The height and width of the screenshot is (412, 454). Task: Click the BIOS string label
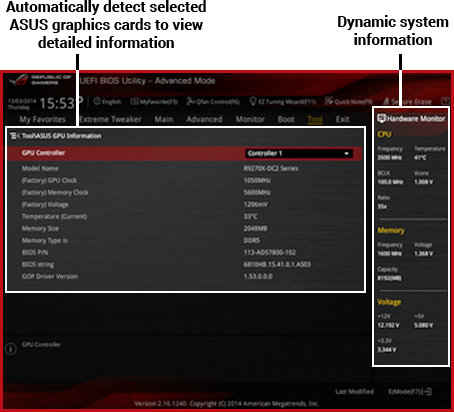click(x=38, y=265)
